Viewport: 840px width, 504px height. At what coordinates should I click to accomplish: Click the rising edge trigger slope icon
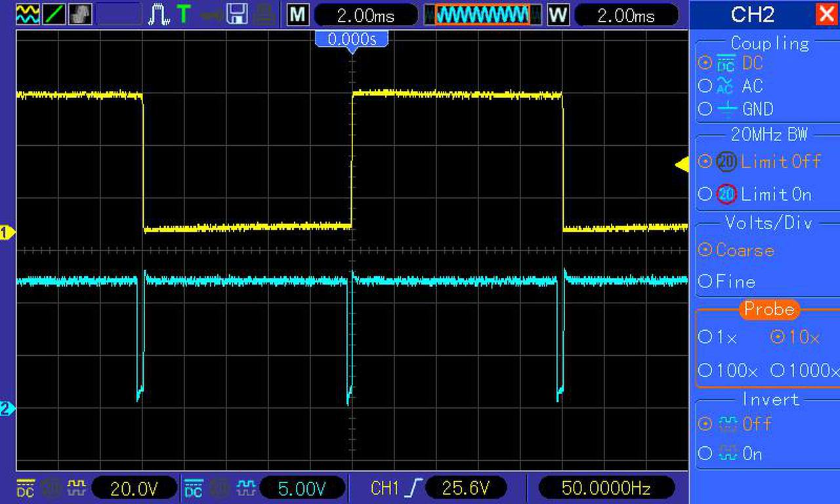coord(413,488)
